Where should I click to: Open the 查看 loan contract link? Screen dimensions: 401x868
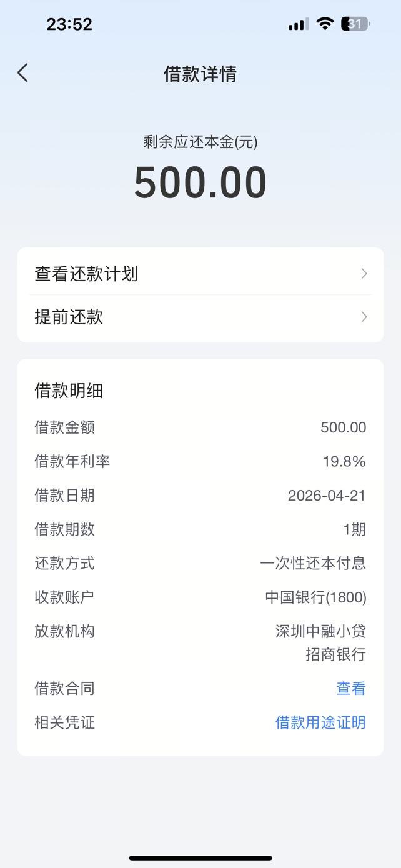tap(350, 689)
